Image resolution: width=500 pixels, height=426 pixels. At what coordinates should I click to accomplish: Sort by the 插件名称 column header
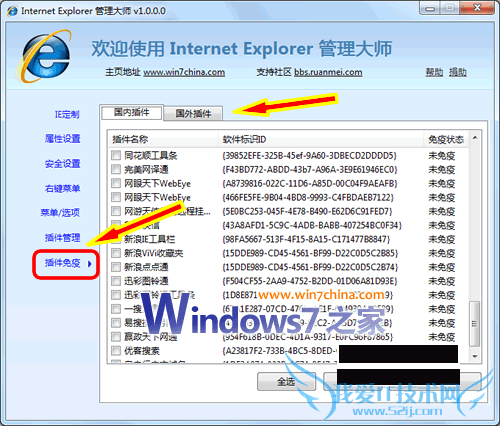pos(163,139)
